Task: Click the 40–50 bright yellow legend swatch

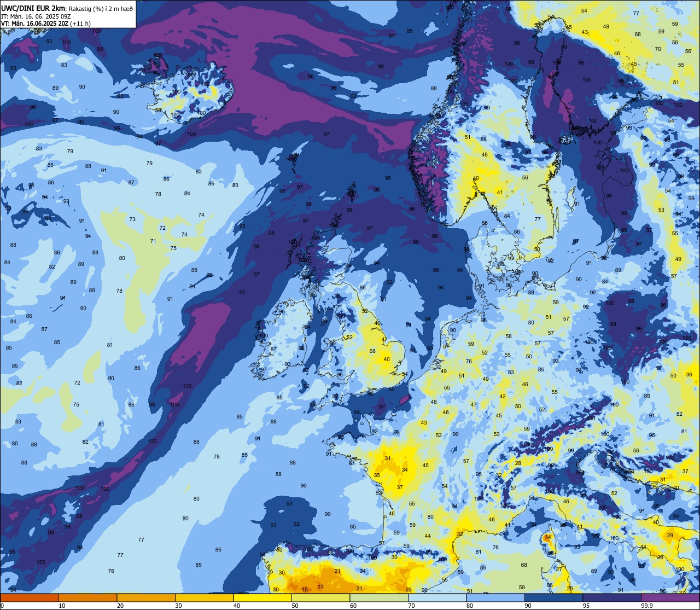Action: (262, 597)
